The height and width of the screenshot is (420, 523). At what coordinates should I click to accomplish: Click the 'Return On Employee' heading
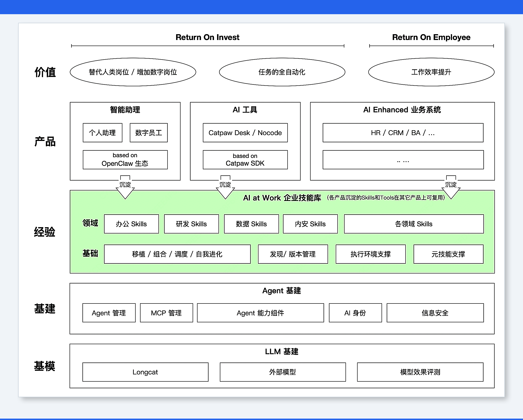(431, 37)
